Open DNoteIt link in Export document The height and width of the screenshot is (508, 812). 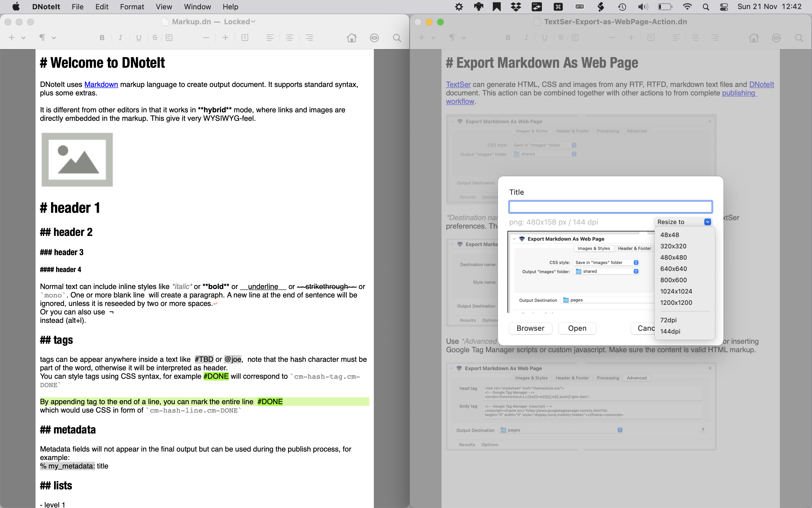click(762, 84)
